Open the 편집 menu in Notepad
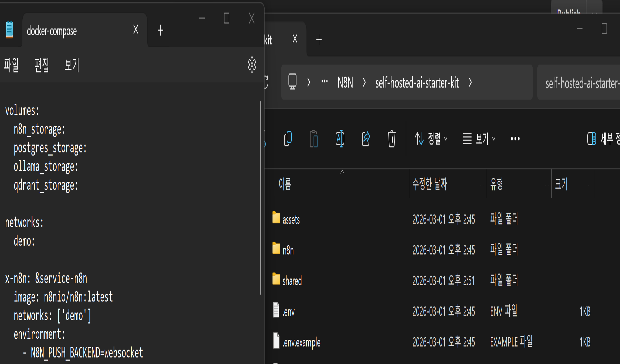620x364 pixels. click(x=42, y=65)
